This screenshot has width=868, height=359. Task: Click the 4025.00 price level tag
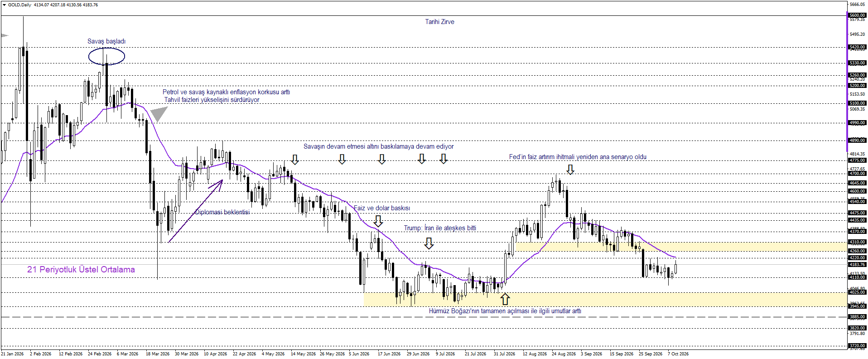click(x=857, y=292)
